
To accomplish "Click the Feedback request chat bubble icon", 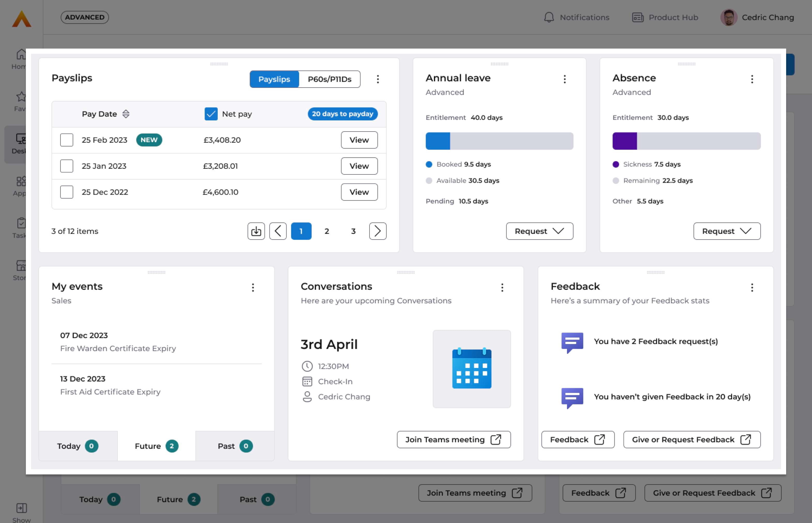I will tap(572, 342).
